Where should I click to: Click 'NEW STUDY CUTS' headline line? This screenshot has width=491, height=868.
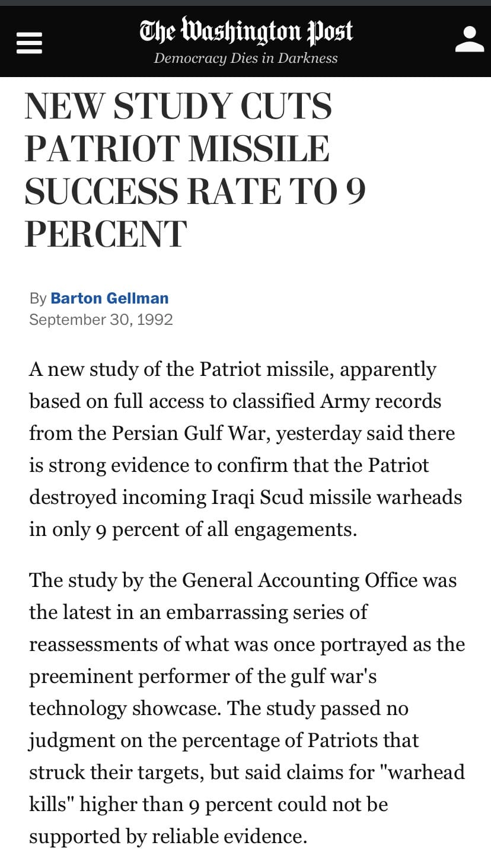(x=178, y=106)
